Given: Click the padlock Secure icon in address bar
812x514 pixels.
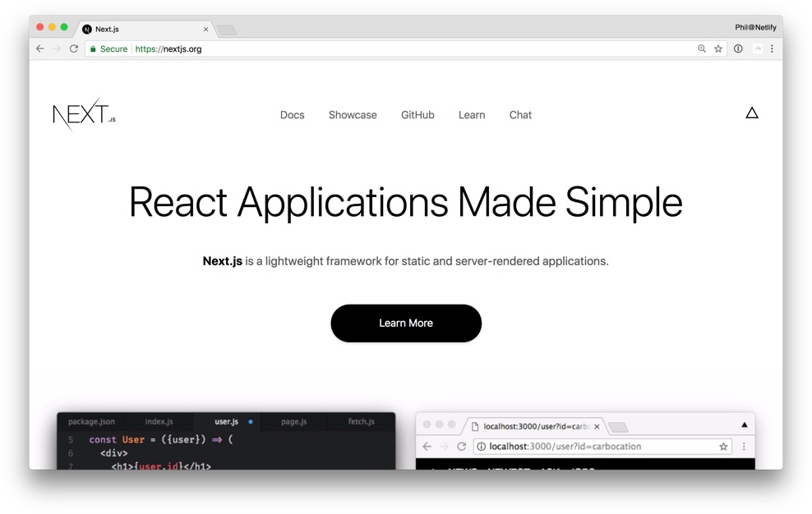Looking at the screenshot, I should (x=95, y=48).
